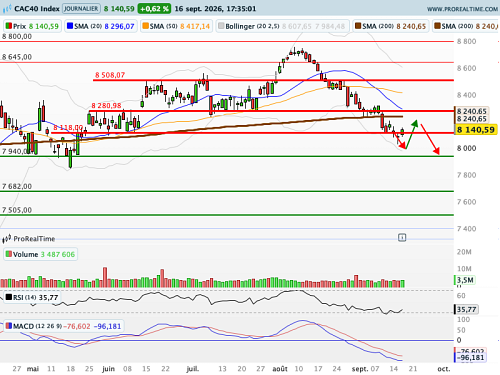The height and width of the screenshot is (375, 500).
Task: Click the orange SMA 50 color swatch
Action: pos(146,26)
